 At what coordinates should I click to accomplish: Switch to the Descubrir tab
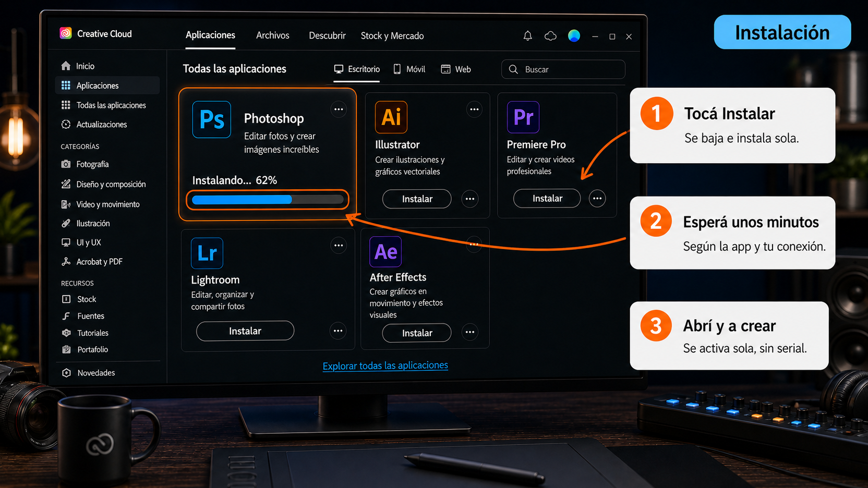327,35
